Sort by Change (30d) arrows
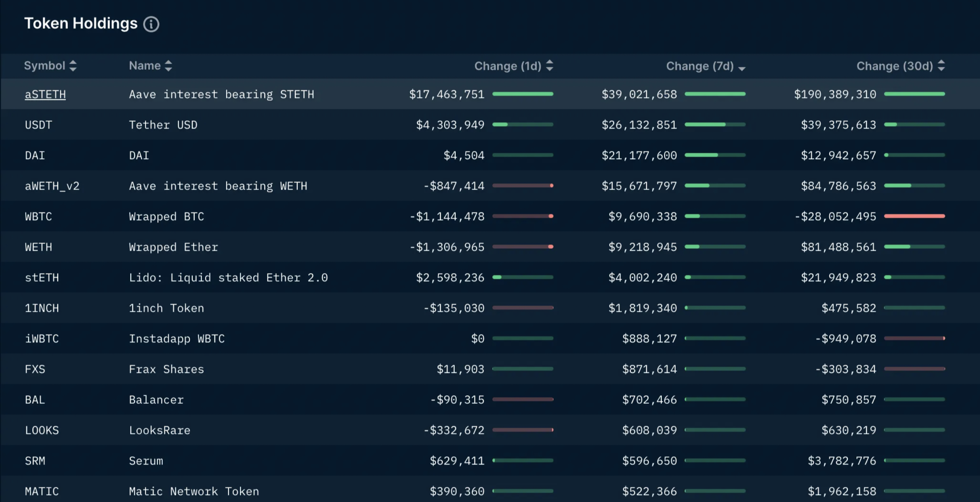This screenshot has height=502, width=980. tap(941, 66)
